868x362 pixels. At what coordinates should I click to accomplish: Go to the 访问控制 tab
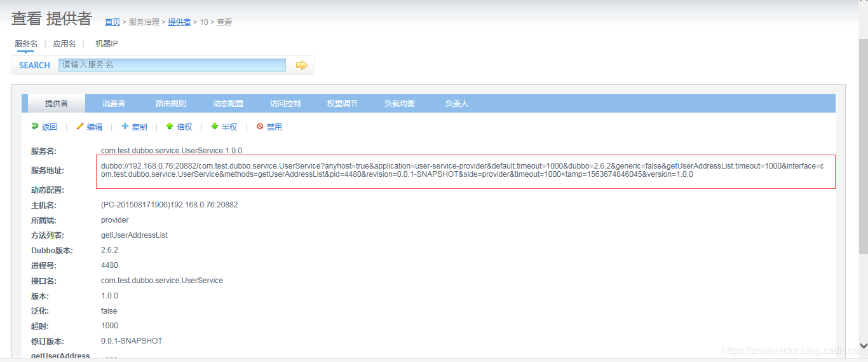(x=285, y=104)
